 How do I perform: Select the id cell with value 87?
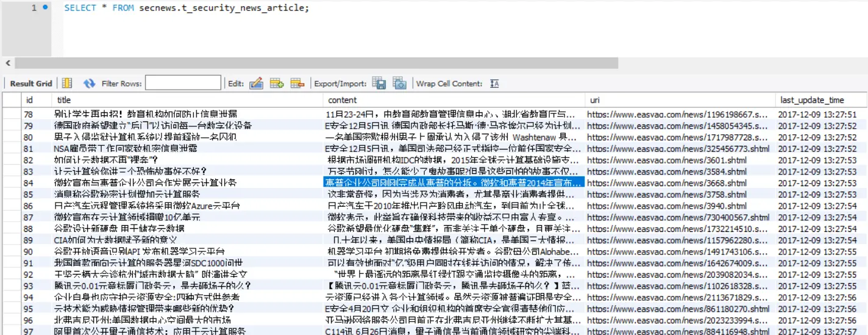pos(37,217)
